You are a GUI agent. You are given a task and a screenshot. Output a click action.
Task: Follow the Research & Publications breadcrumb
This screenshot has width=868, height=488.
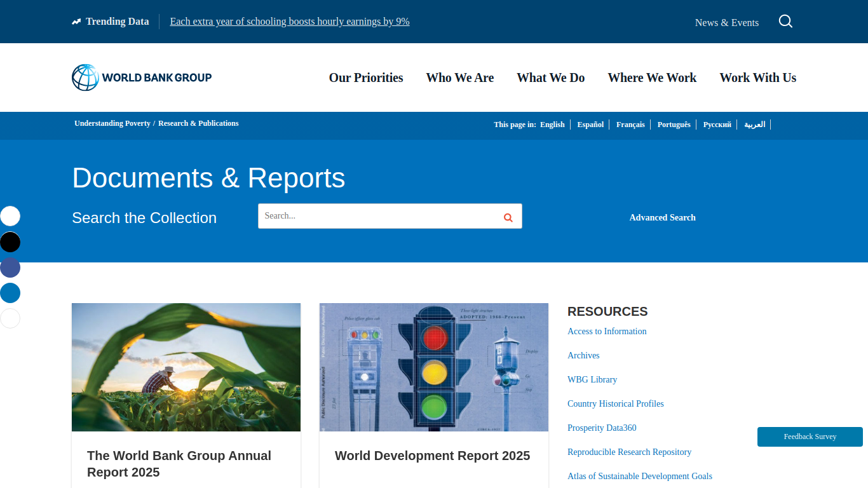(x=198, y=123)
